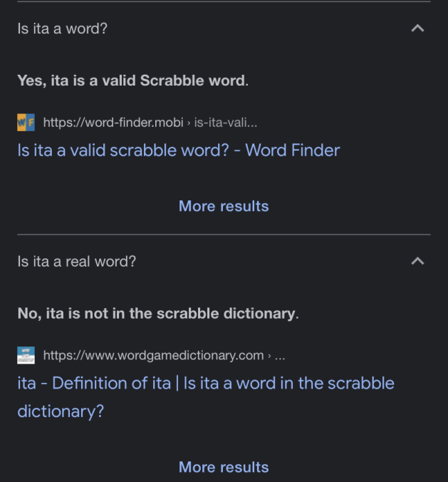Click "More results" under the wordgamedictionary result
This screenshot has height=482, width=448.
click(224, 468)
